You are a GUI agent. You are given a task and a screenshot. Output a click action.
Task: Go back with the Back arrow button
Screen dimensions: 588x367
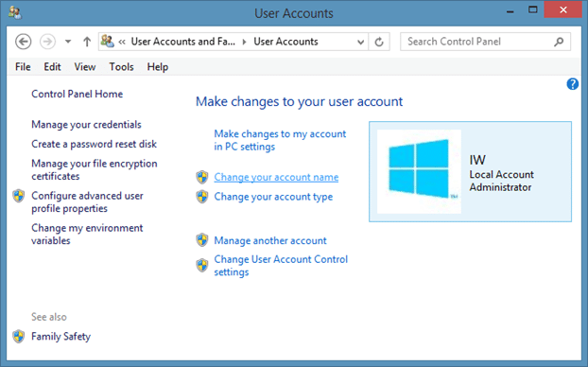(x=24, y=42)
